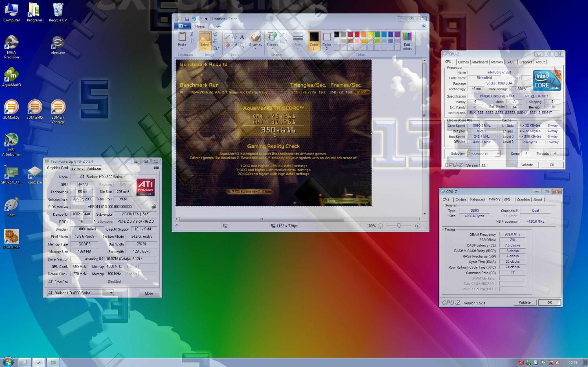Select the Color picker eyedropper tool
This screenshot has height=367, width=588.
(235, 45)
